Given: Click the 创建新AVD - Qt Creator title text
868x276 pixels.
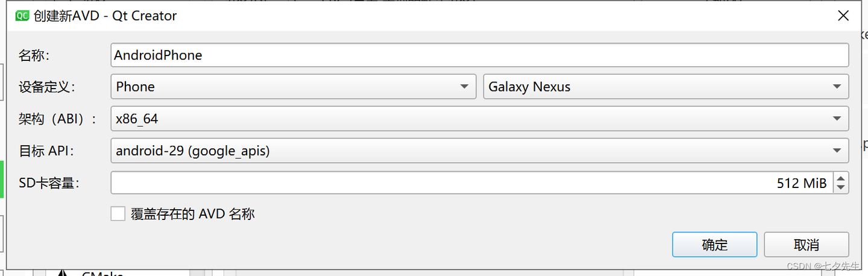Looking at the screenshot, I should tap(105, 16).
